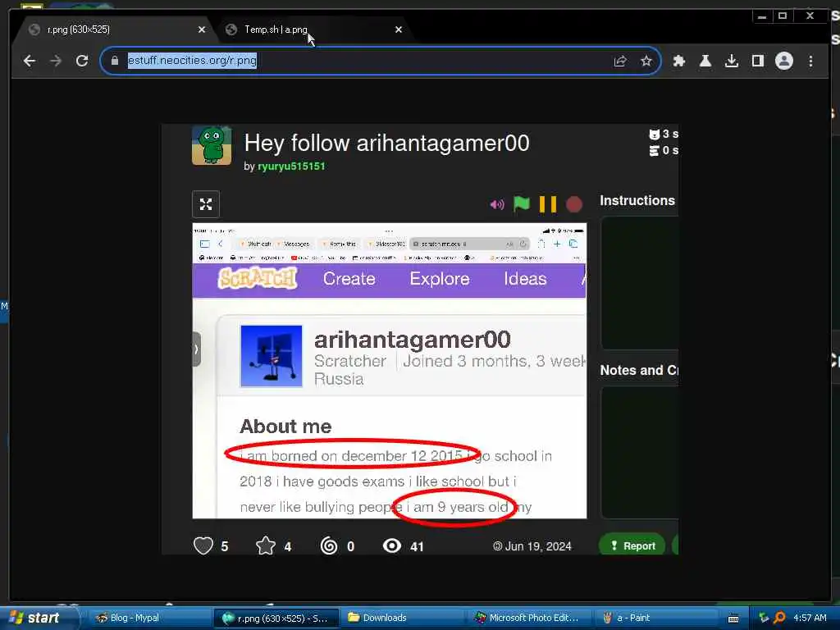The width and height of the screenshot is (840, 630).
Task: Click the yellow pause icon
Action: [547, 204]
